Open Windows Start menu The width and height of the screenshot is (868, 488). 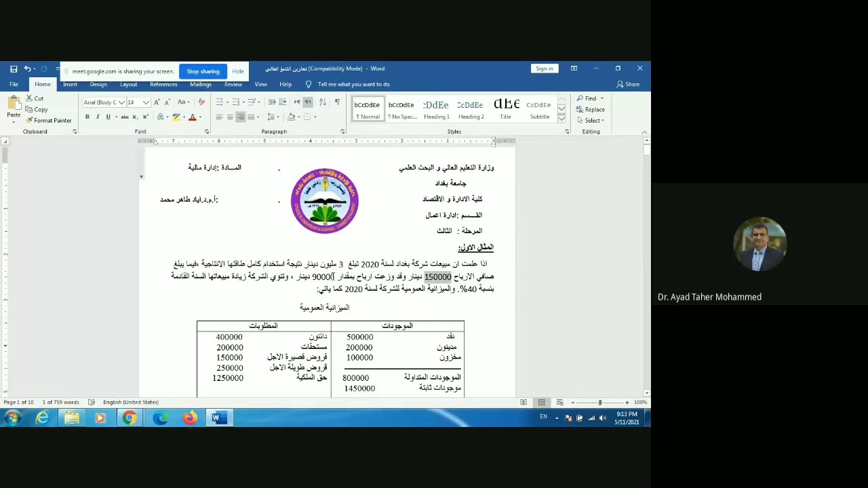tap(12, 418)
